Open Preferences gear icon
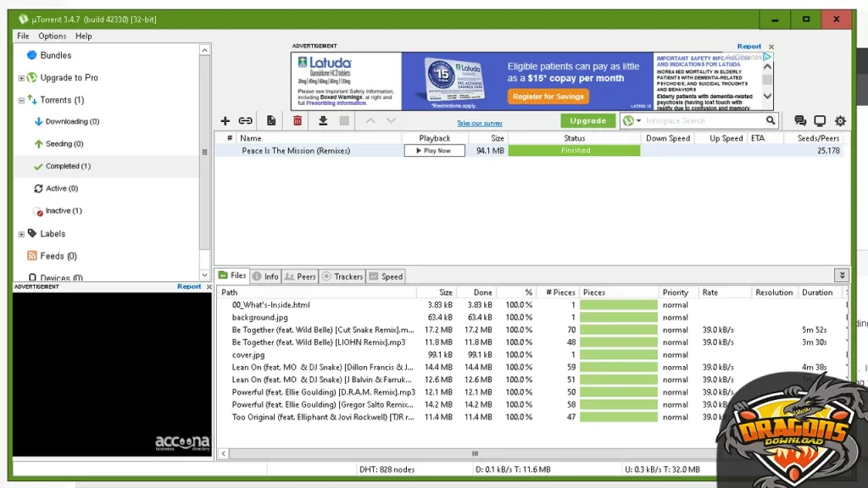This screenshot has width=868, height=488. click(840, 121)
